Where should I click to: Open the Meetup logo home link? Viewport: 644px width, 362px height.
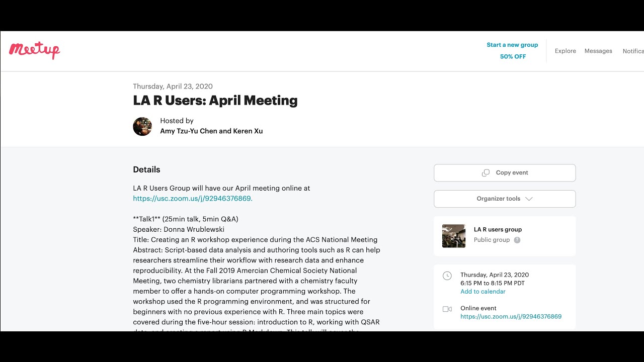point(34,50)
